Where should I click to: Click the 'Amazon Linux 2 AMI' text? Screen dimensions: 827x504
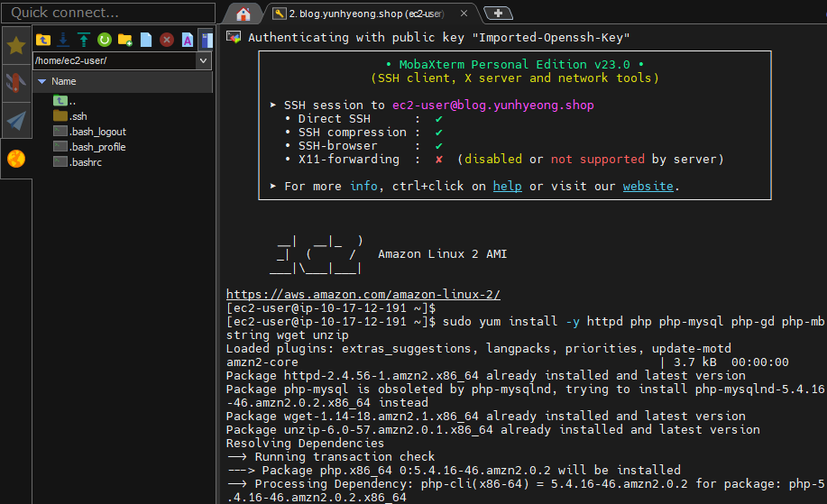pyautogui.click(x=442, y=254)
